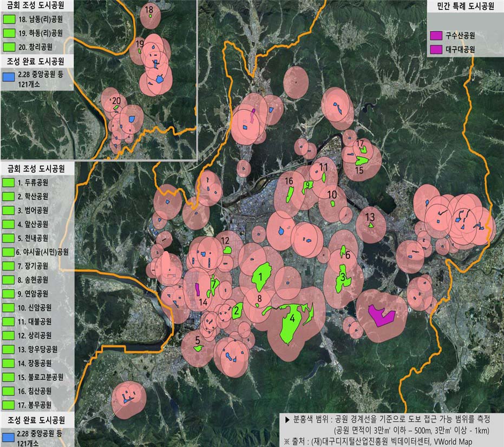Click park polygon number 4 on the map

click(291, 325)
